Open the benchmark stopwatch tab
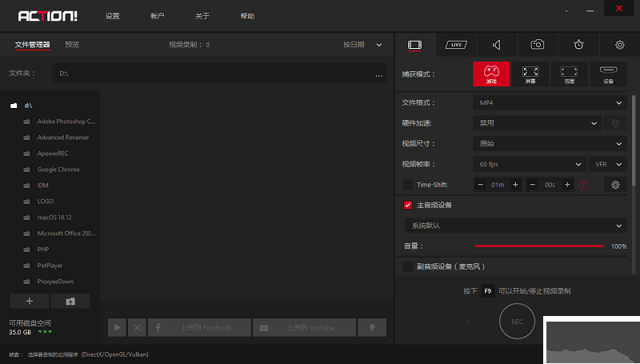Viewport: 640px width, 364px height. [x=578, y=45]
